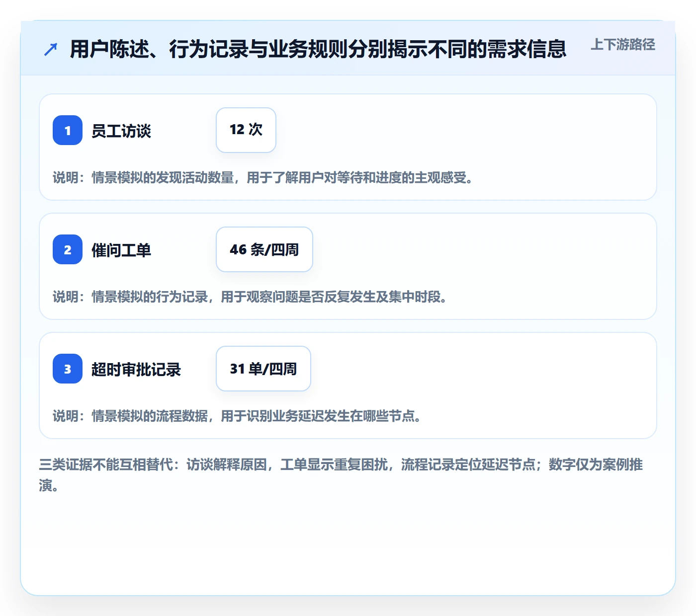Click the blue arrow icon beside the title
This screenshot has width=696, height=616.
pos(51,49)
